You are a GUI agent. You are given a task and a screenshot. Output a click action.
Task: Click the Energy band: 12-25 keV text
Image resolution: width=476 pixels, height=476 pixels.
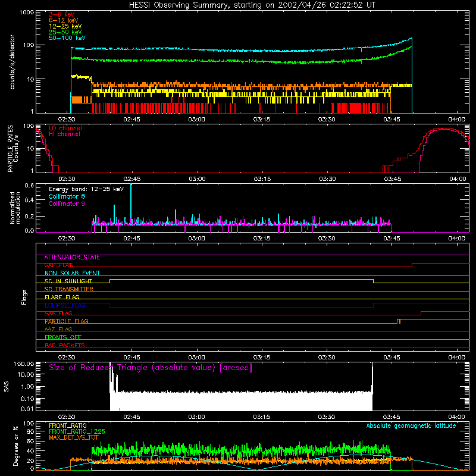(x=86, y=189)
